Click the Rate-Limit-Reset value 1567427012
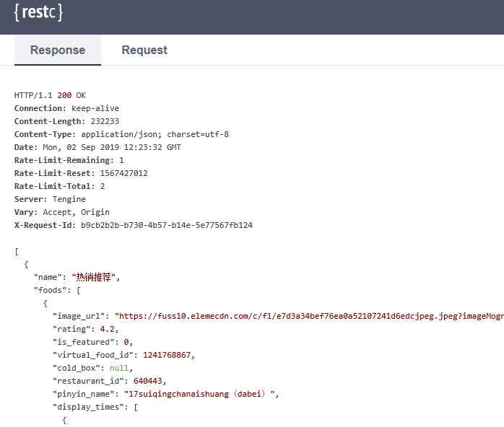 [123, 173]
